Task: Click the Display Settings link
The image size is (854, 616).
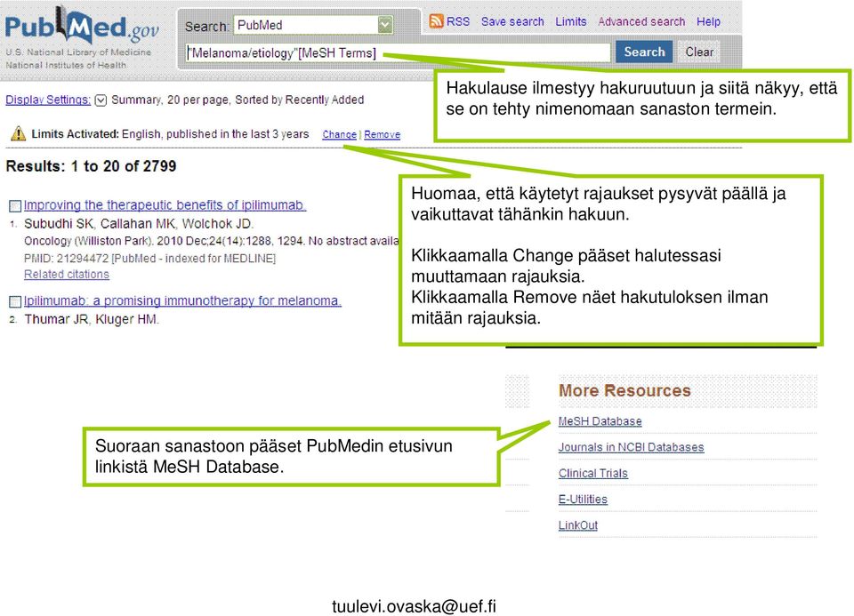Action: click(48, 100)
